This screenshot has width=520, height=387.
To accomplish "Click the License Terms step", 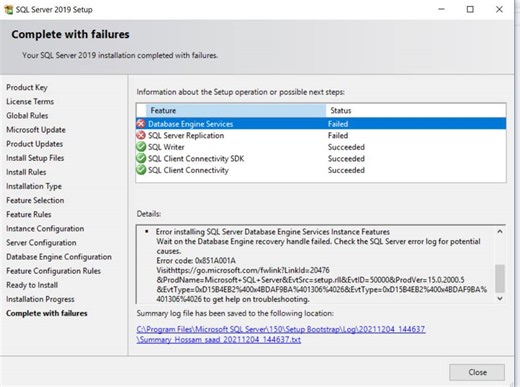I will (30, 101).
